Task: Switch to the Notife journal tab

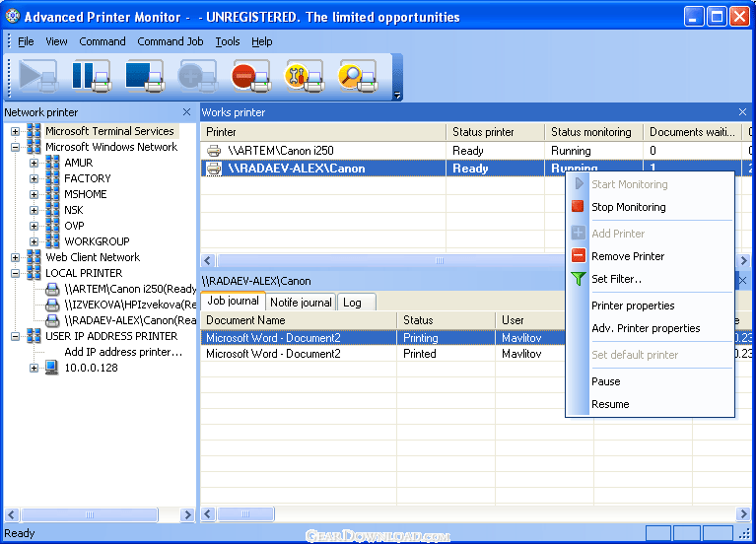Action: pyautogui.click(x=301, y=302)
